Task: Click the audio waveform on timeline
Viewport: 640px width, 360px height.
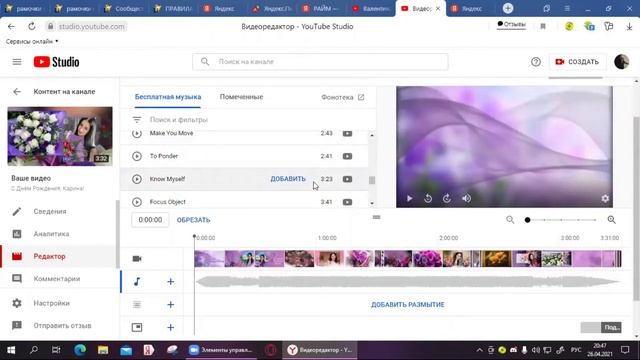Action: (x=407, y=282)
